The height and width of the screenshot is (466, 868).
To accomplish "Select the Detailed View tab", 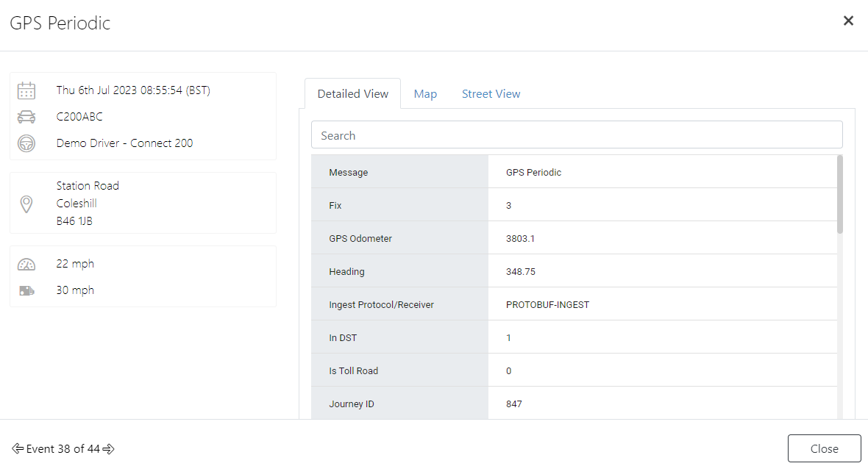I will (x=352, y=93).
